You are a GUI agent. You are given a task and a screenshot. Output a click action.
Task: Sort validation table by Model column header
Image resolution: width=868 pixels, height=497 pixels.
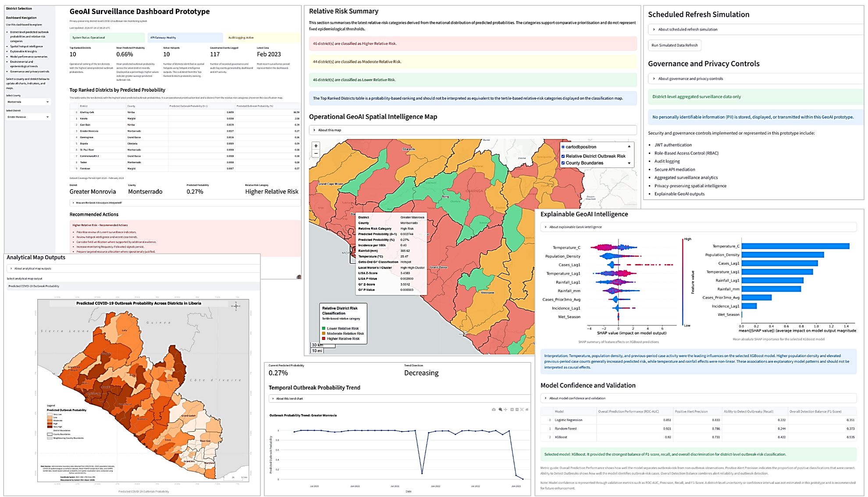click(x=574, y=411)
